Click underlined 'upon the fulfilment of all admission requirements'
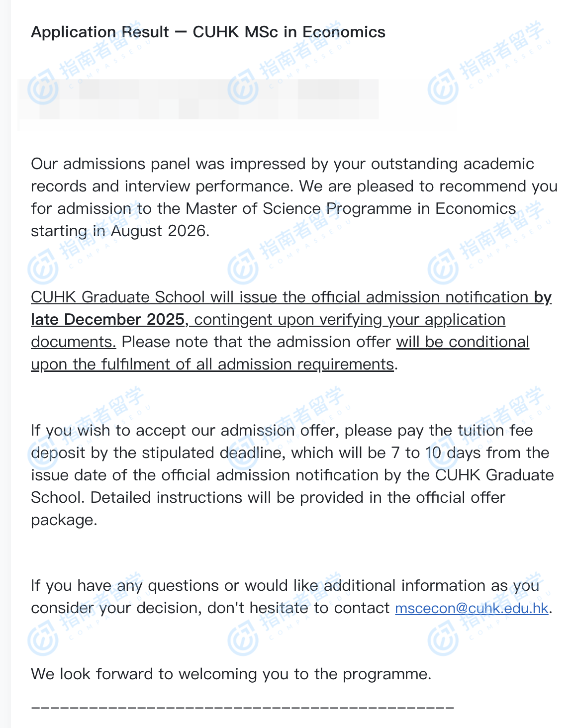Screen dimensions: 575x728 click(x=212, y=364)
